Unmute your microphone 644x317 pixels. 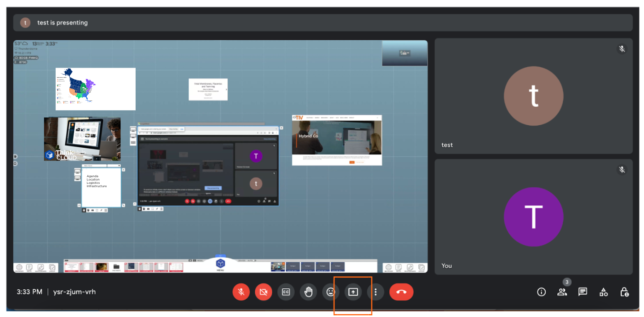coord(241,292)
